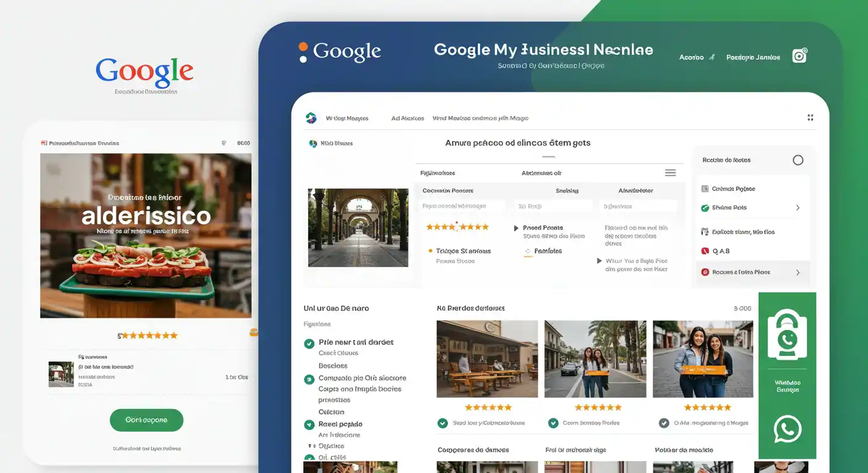
Task: Click the star rating under the food photo
Action: pos(148,336)
